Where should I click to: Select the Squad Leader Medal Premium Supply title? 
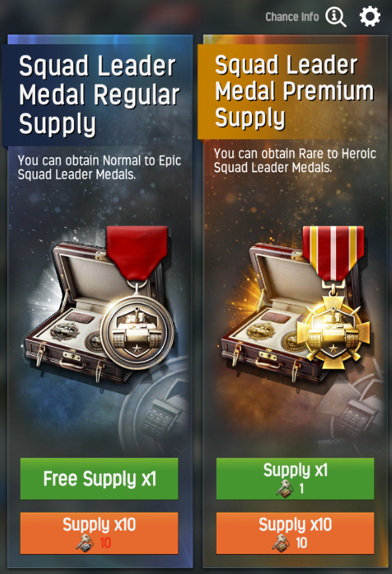(x=294, y=92)
